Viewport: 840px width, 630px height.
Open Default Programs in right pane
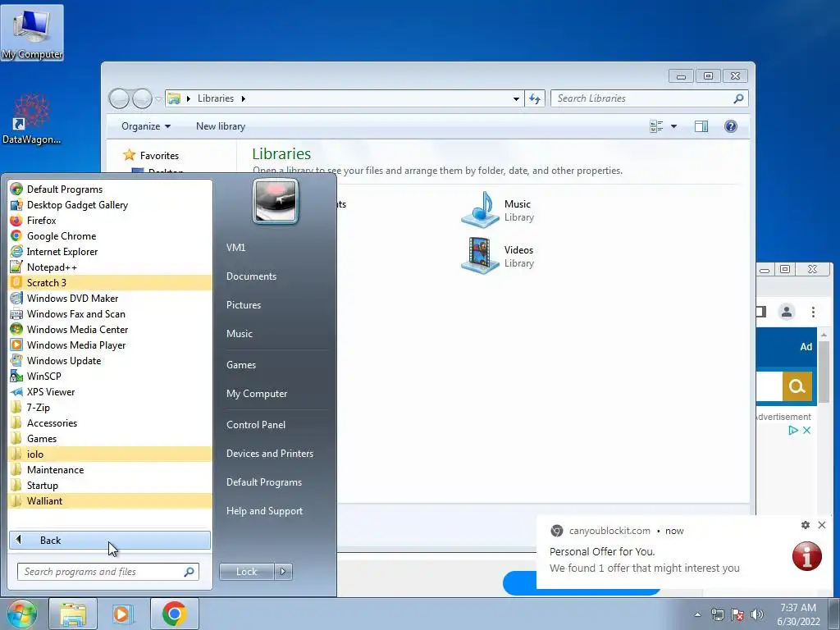(263, 482)
